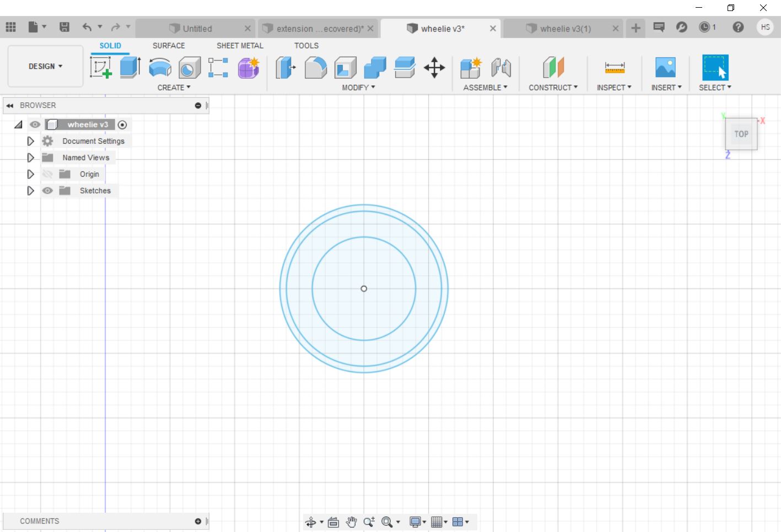Choose the Create Form purple icon
The height and width of the screenshot is (532, 781).
(x=249, y=67)
